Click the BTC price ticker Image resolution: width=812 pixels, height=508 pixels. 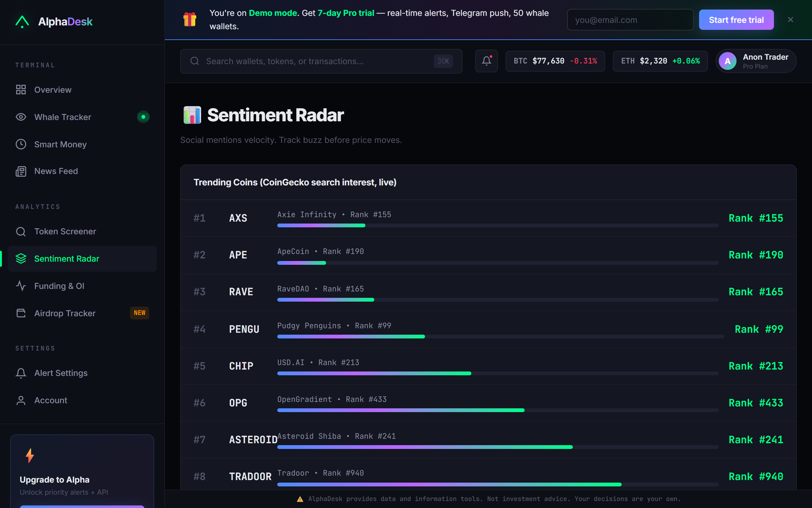click(x=555, y=61)
